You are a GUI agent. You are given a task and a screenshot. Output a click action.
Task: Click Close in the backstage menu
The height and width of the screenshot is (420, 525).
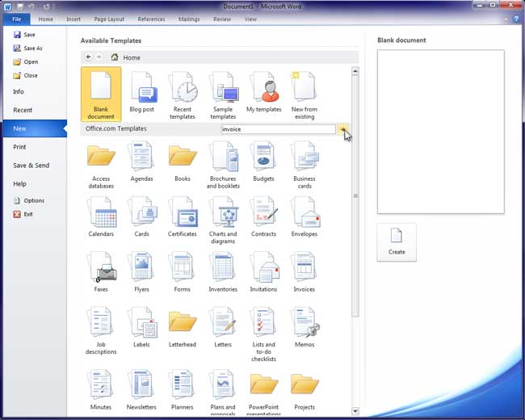point(26,76)
